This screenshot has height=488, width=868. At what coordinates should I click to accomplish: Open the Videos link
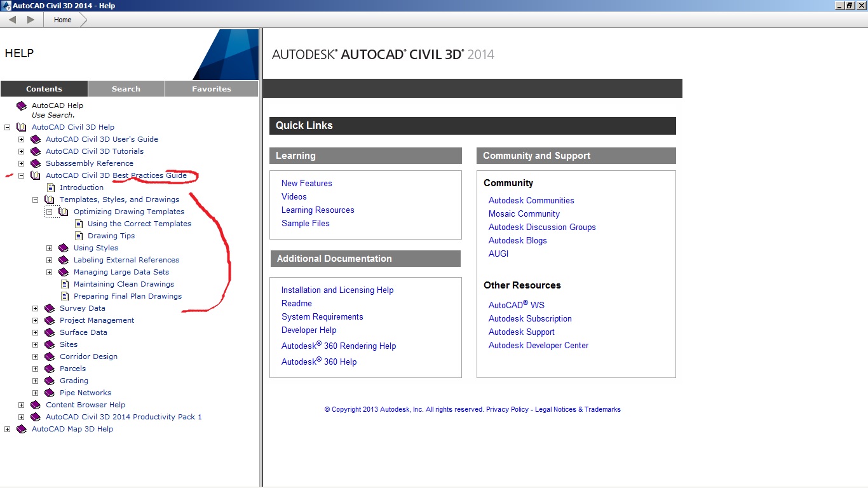[294, 196]
